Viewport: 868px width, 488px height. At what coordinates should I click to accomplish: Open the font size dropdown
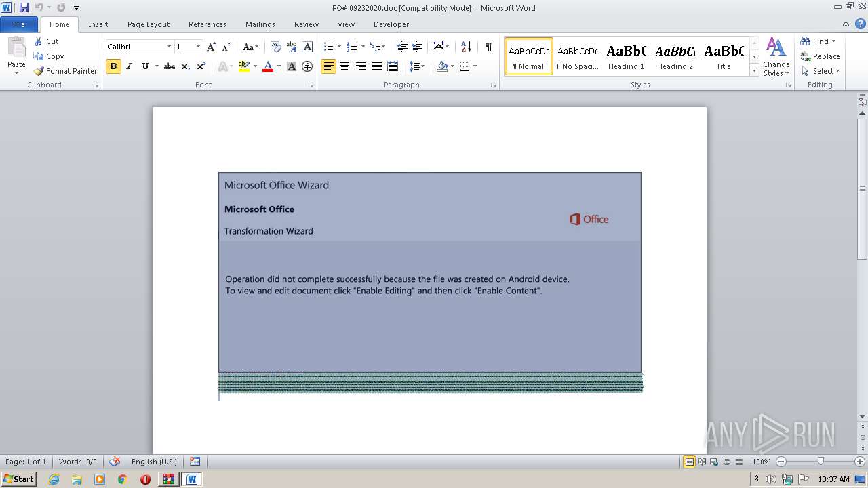click(x=198, y=47)
